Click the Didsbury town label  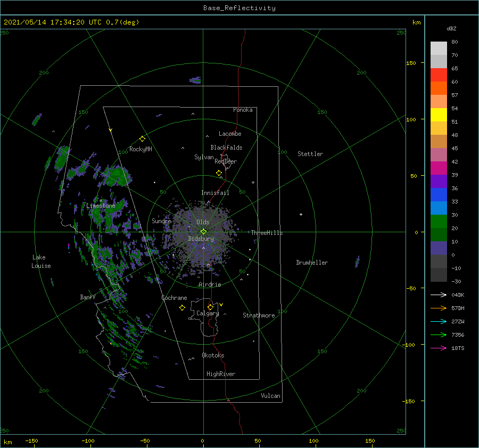(201, 239)
